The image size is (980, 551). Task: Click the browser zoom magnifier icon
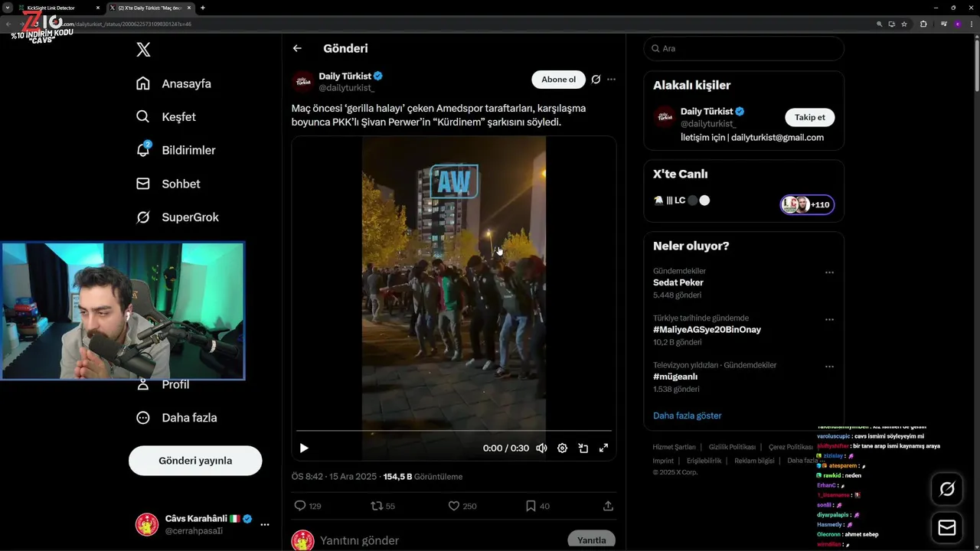click(x=879, y=24)
